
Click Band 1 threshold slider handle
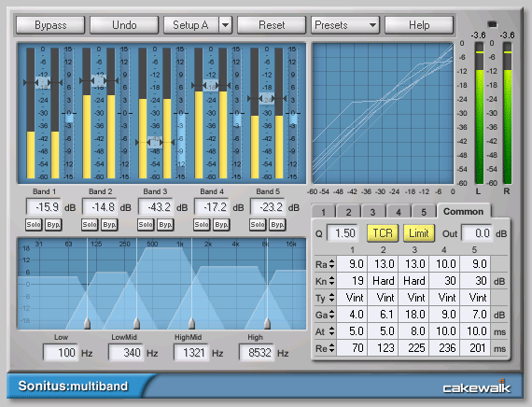point(43,82)
